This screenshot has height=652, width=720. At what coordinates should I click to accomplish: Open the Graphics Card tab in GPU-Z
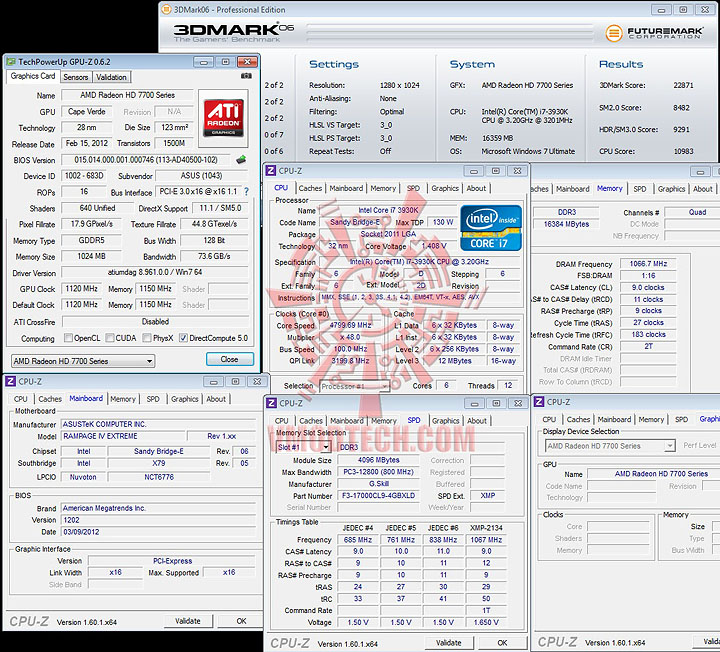click(x=33, y=76)
